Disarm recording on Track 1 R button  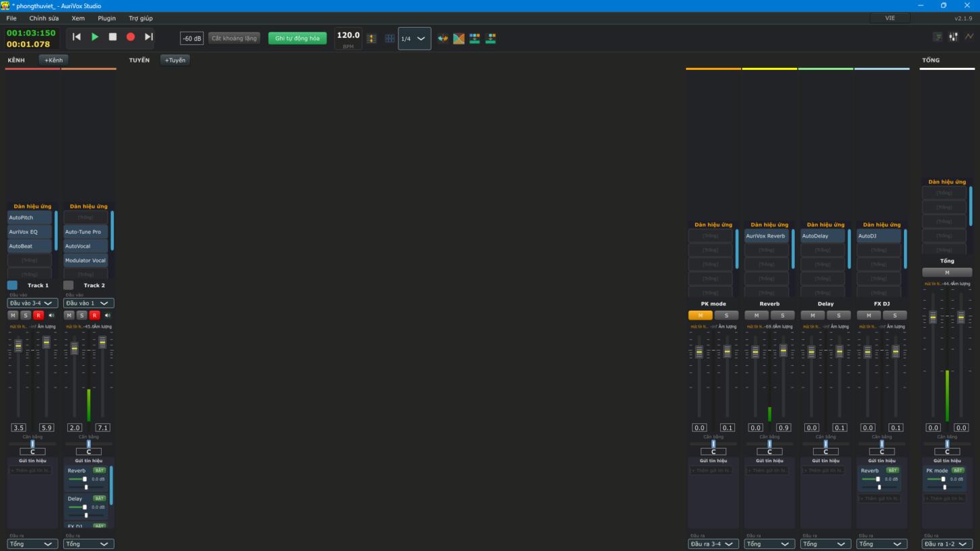click(38, 315)
